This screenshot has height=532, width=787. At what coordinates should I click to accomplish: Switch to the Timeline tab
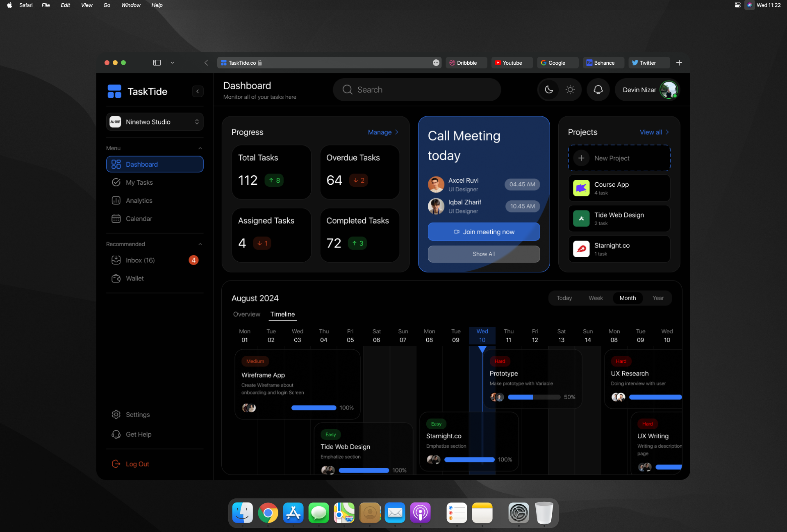click(282, 314)
